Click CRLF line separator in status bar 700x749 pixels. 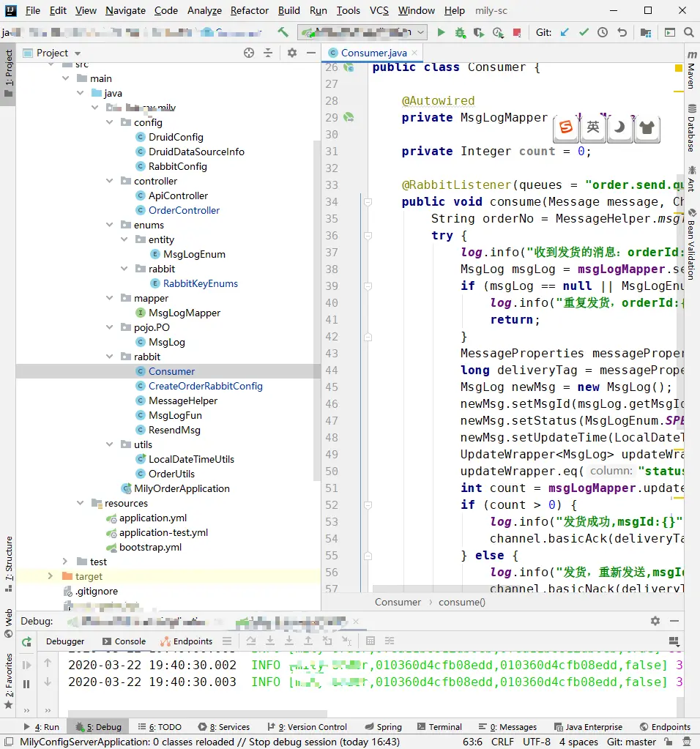point(502,742)
